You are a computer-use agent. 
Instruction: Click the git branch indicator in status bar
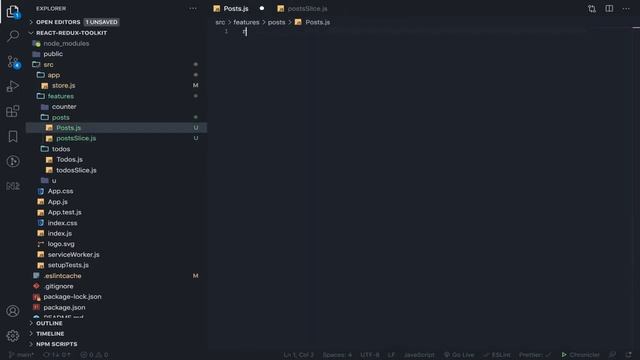(21, 355)
